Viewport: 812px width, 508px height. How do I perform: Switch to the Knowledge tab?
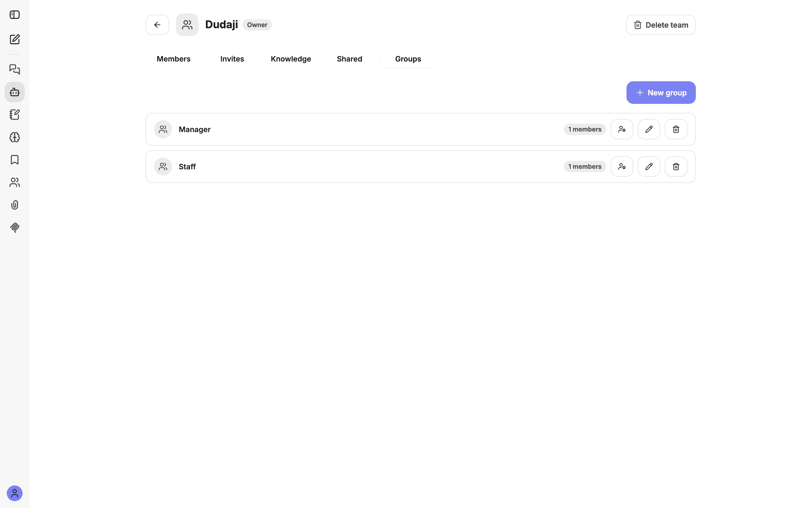(291, 59)
